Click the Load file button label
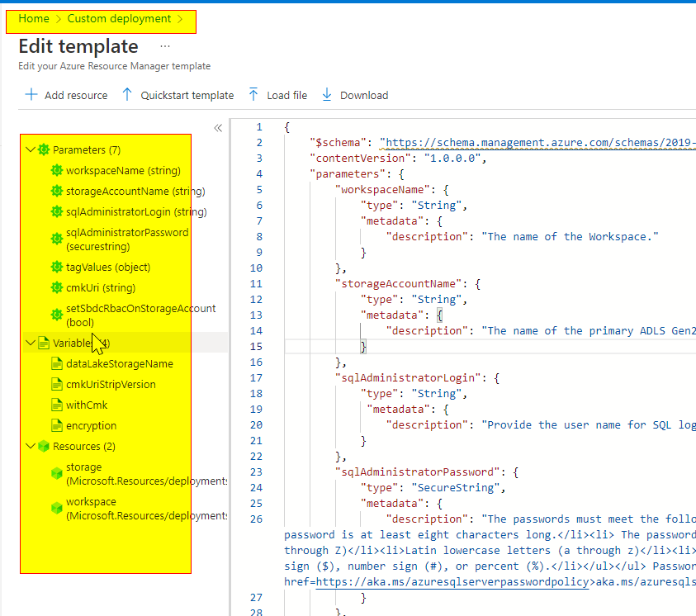 (286, 96)
